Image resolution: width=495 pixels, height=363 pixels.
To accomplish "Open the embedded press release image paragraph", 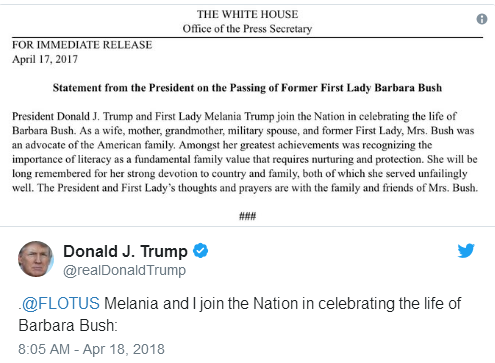I will (x=245, y=152).
